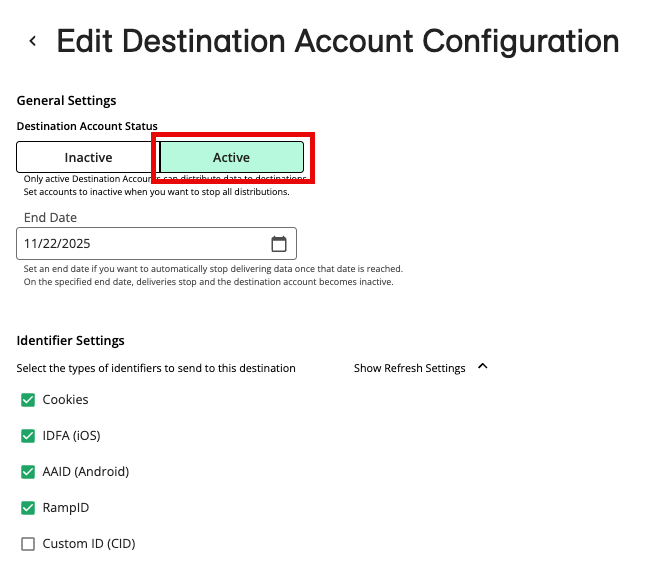Click the IDFA (iOS) label text

pos(71,436)
